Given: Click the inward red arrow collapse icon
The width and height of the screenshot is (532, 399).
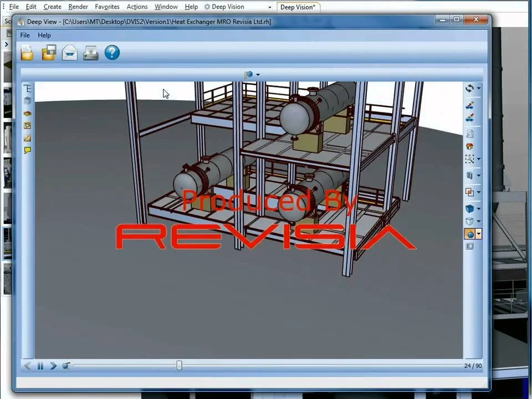Looking at the screenshot, I should click(469, 117).
